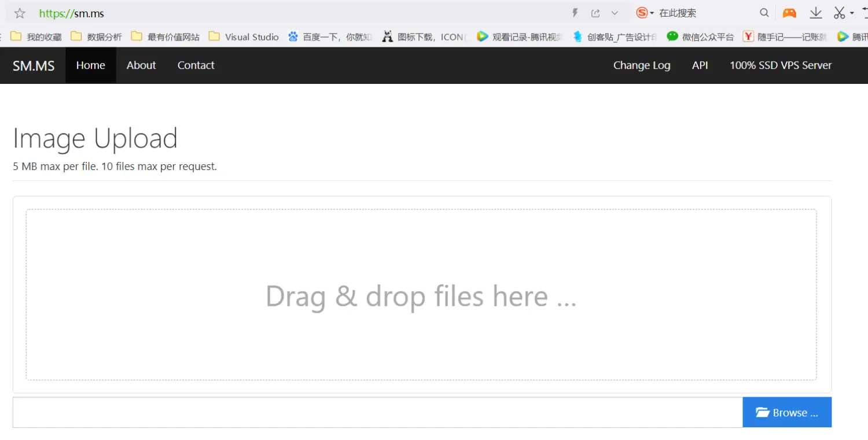The image size is (868, 440).
Task: Open the 观看记录-腾讯视频 bookmark
Action: pyautogui.click(x=520, y=36)
